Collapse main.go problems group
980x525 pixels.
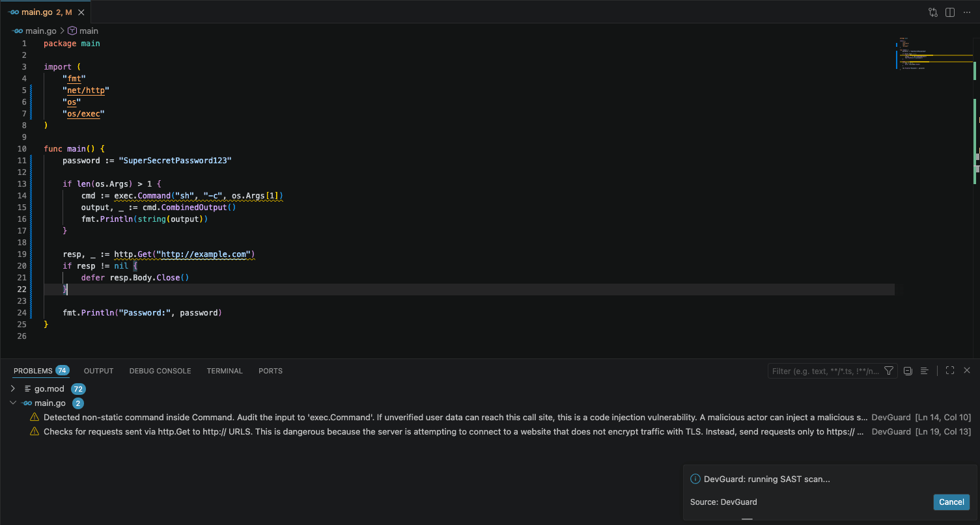tap(13, 403)
